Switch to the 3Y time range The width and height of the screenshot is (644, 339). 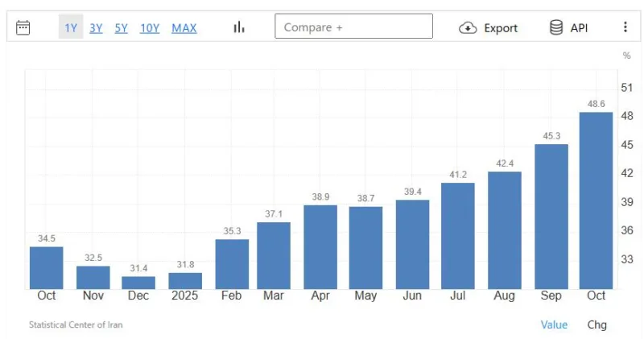[x=96, y=28]
